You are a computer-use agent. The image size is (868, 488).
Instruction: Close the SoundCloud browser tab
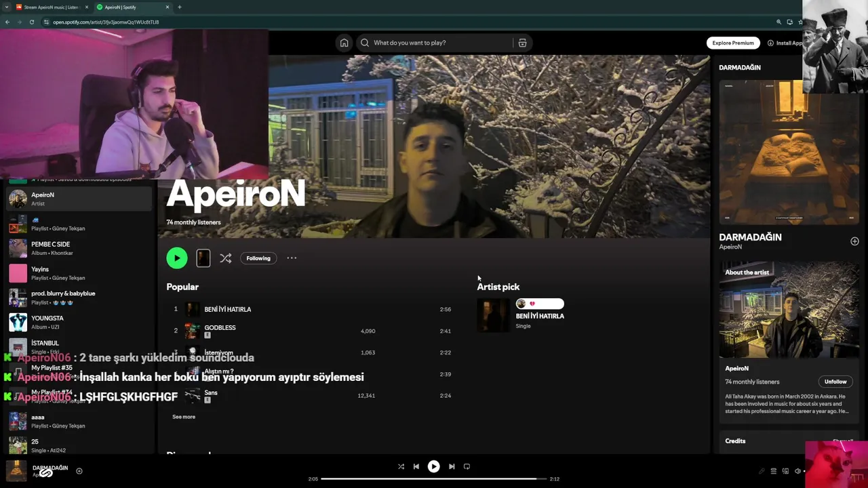pyautogui.click(x=86, y=7)
